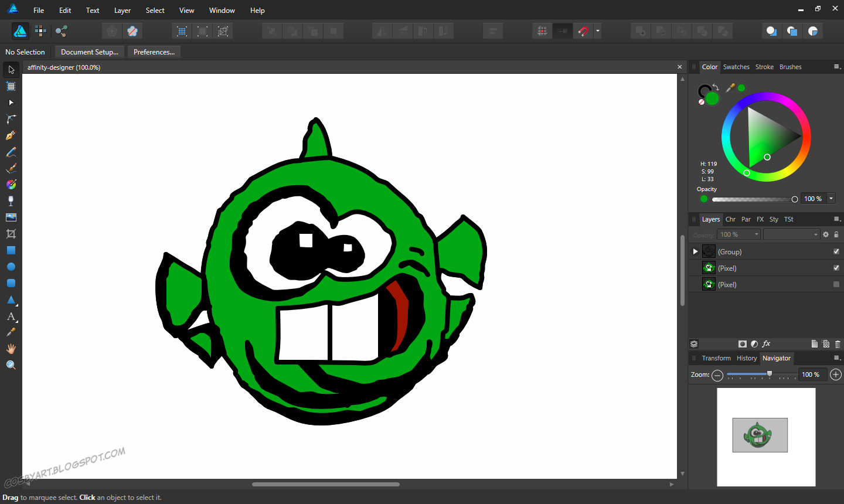Choose the Artistic Text tool
The height and width of the screenshot is (504, 844).
(11, 316)
